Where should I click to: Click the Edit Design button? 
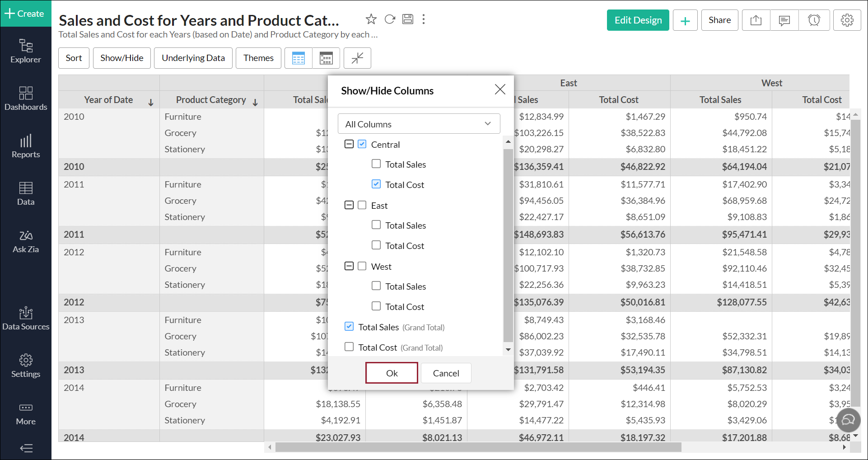[x=638, y=20]
